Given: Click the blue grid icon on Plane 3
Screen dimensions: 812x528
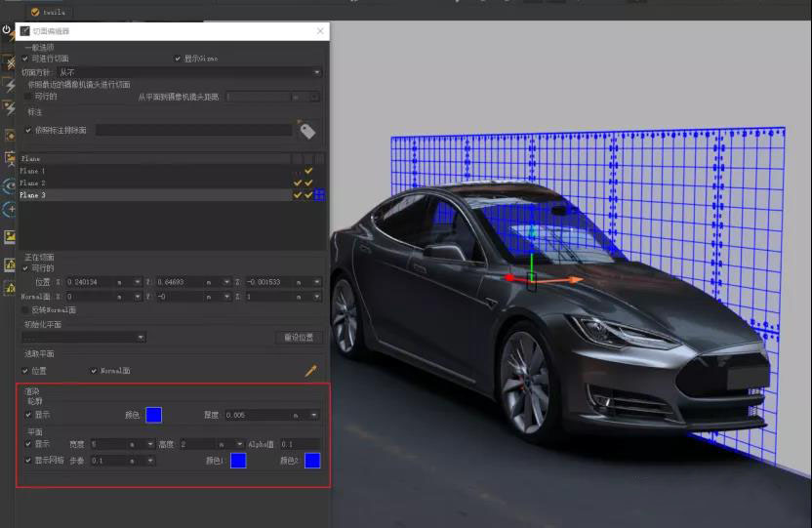Looking at the screenshot, I should (x=319, y=195).
